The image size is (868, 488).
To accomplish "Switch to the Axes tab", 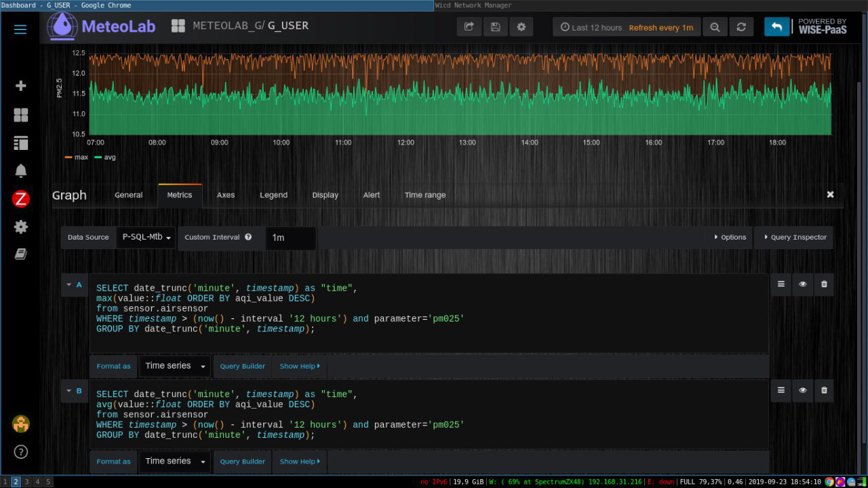I will [x=226, y=195].
